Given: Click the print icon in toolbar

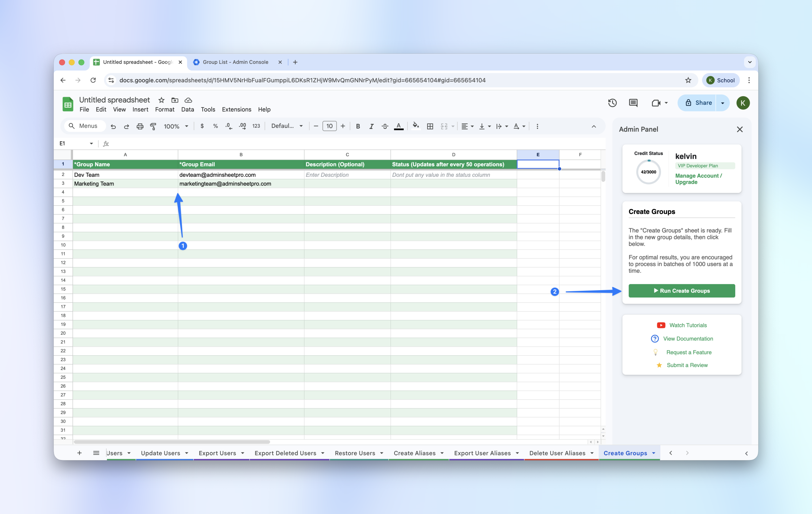Looking at the screenshot, I should [140, 126].
